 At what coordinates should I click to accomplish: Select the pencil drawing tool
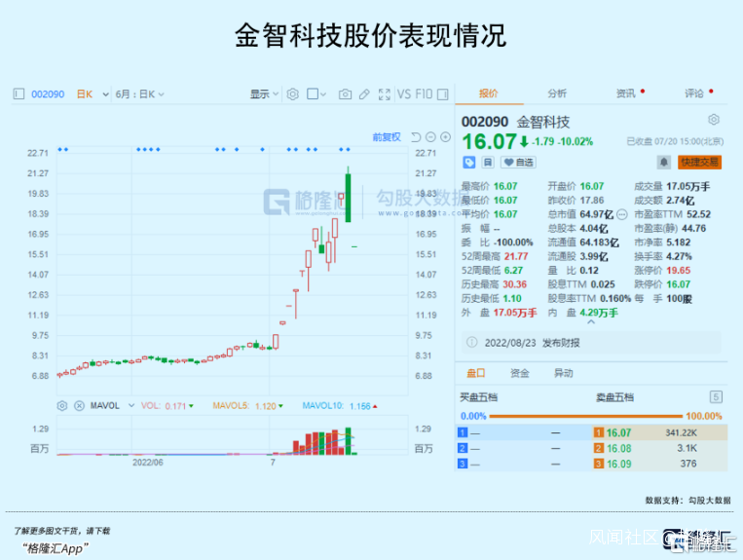(x=364, y=94)
